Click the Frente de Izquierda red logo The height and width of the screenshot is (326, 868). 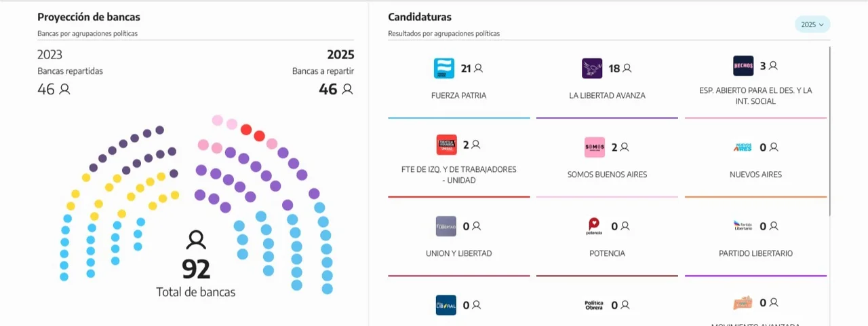446,145
